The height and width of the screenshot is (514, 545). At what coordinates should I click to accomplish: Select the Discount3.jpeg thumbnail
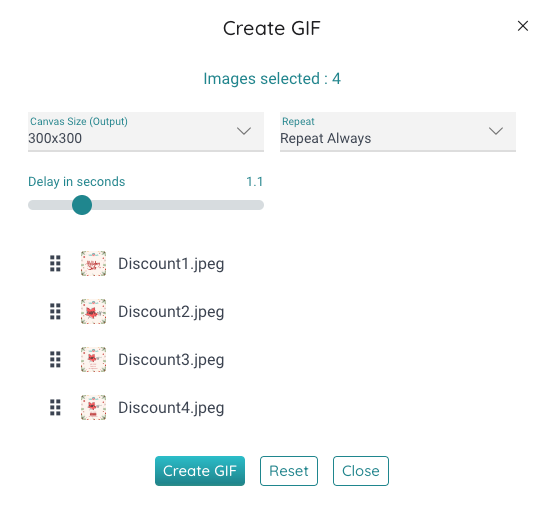coord(93,360)
